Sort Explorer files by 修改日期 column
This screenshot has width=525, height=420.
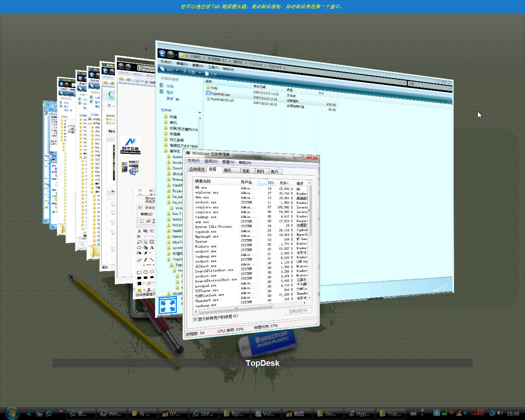(259, 87)
